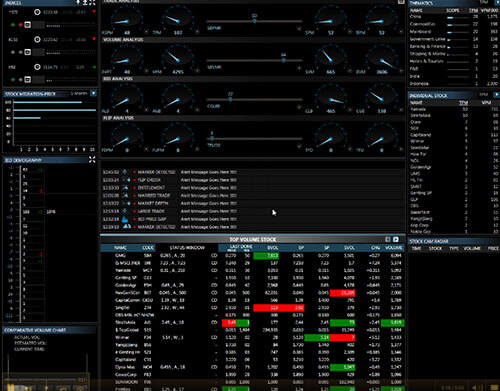Sort Top Volume Stock by BVOL column
The height and width of the screenshot is (391, 500).
(x=272, y=248)
